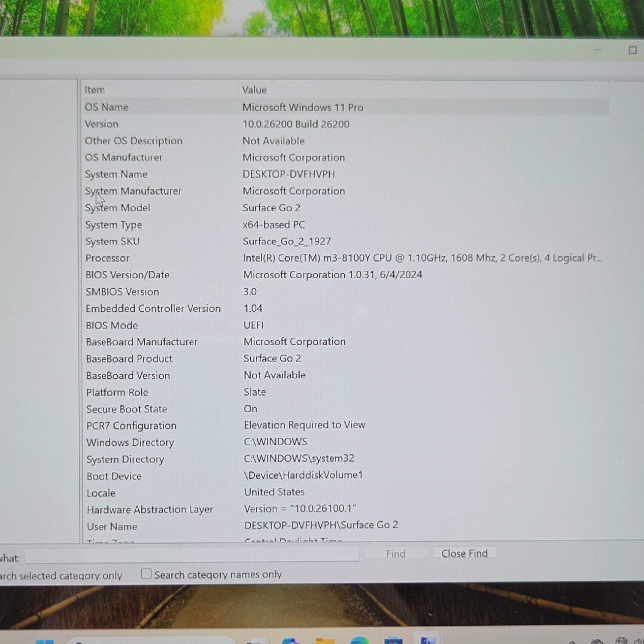Select the 'SMBIOS Version' item
This screenshot has width=644, height=644.
pyautogui.click(x=122, y=292)
